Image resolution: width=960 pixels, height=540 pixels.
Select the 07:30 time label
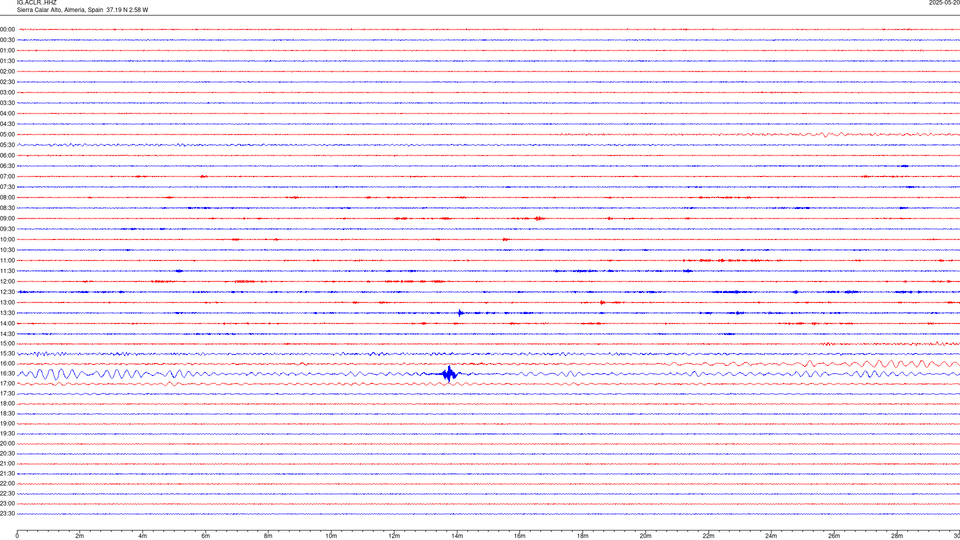(7, 187)
